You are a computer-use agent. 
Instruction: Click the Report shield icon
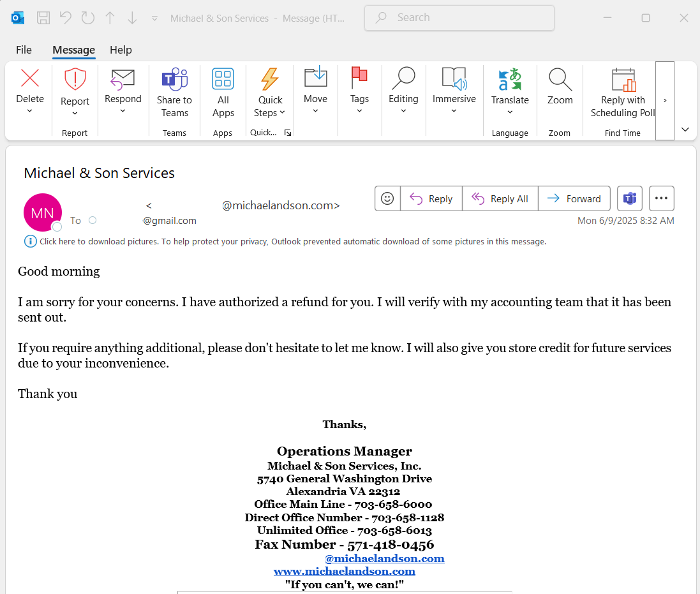(x=75, y=79)
